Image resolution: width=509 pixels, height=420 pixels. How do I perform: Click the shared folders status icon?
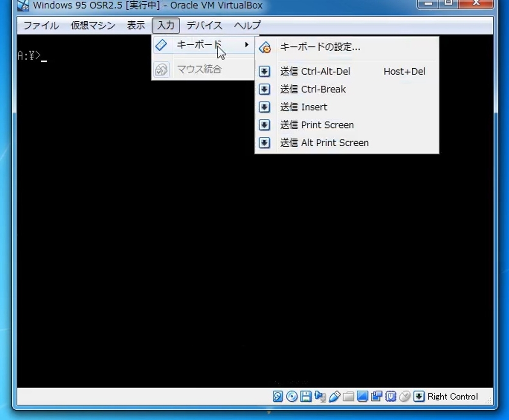[348, 397]
